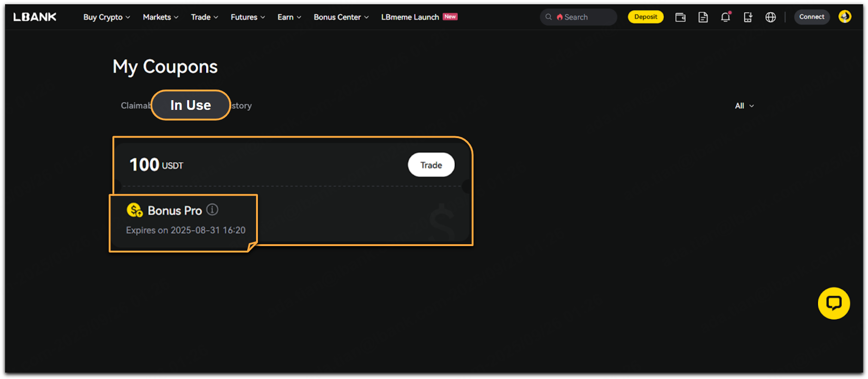The height and width of the screenshot is (379, 868).
Task: Open the language globe icon
Action: pyautogui.click(x=770, y=17)
